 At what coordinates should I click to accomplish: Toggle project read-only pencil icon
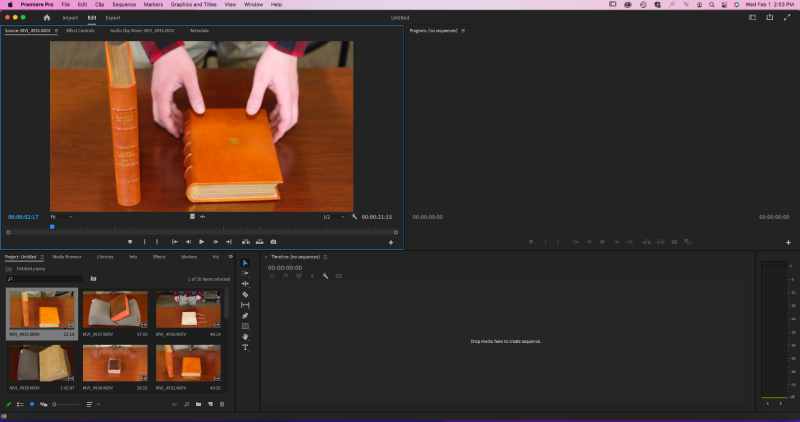tap(9, 404)
